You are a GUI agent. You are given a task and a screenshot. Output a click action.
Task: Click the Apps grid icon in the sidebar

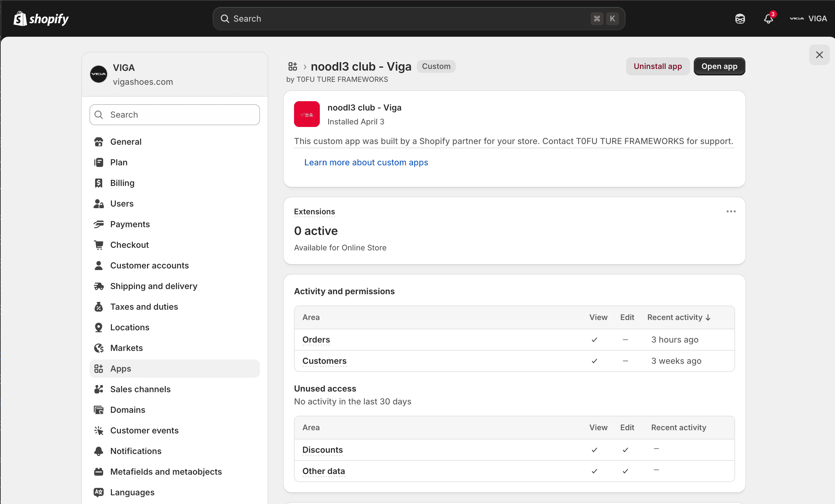99,369
